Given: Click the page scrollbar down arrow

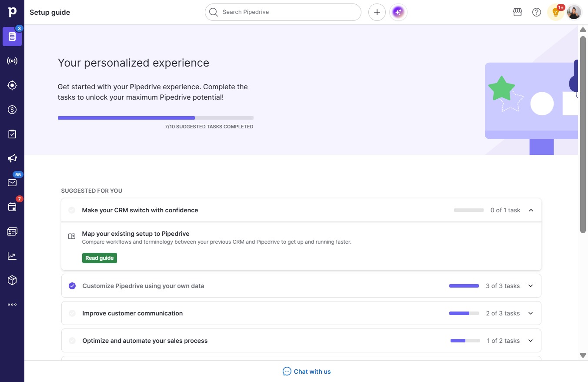Looking at the screenshot, I should (583, 355).
